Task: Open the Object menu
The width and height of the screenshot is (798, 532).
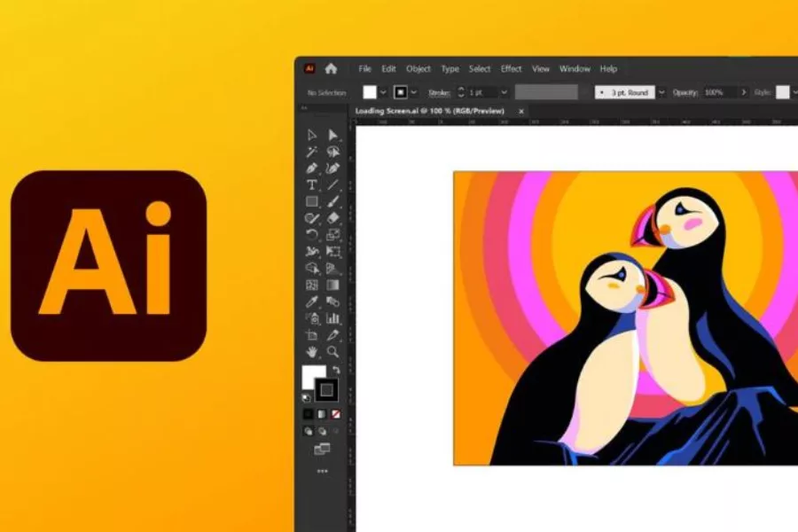Action: click(x=419, y=69)
